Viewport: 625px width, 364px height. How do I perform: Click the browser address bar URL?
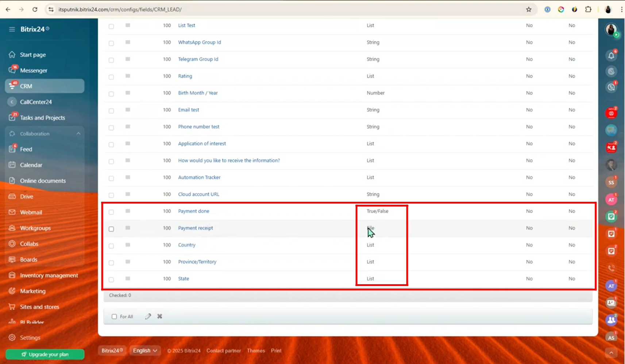pyautogui.click(x=120, y=9)
